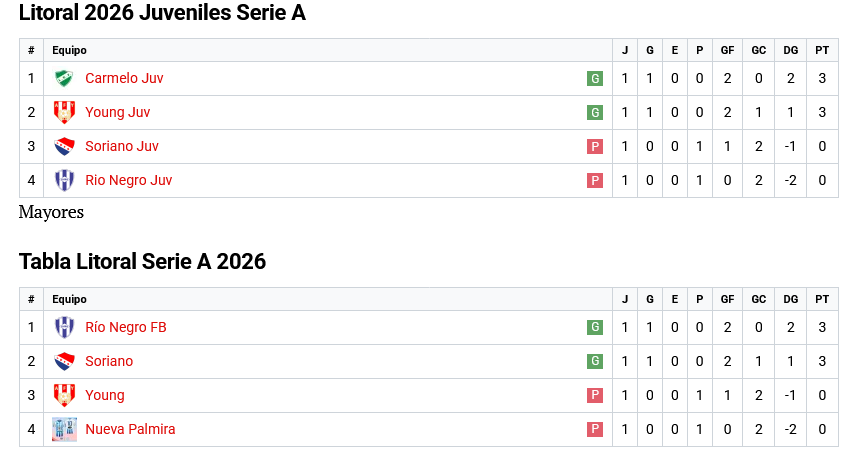Click the Carmelo Juv team crest
The width and height of the screenshot is (855, 460).
coord(64,78)
